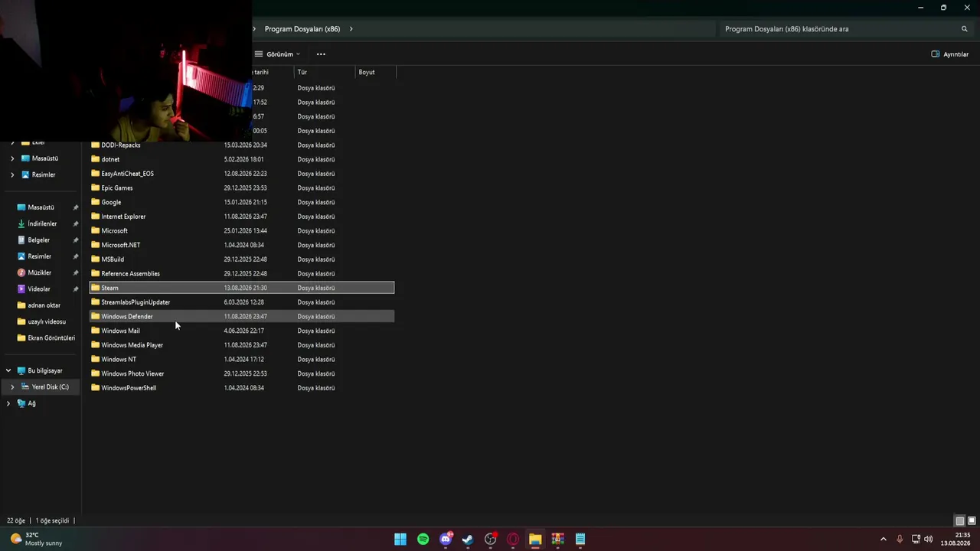Image resolution: width=980 pixels, height=551 pixels.
Task: Click the Epic Games folder icon
Action: point(96,187)
